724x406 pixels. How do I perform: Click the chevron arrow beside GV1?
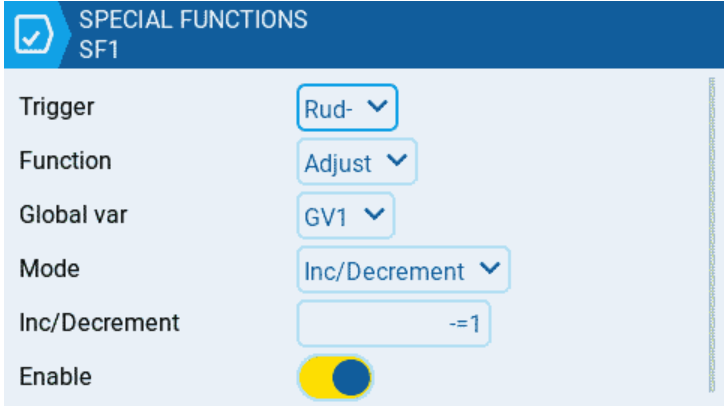pyautogui.click(x=374, y=214)
